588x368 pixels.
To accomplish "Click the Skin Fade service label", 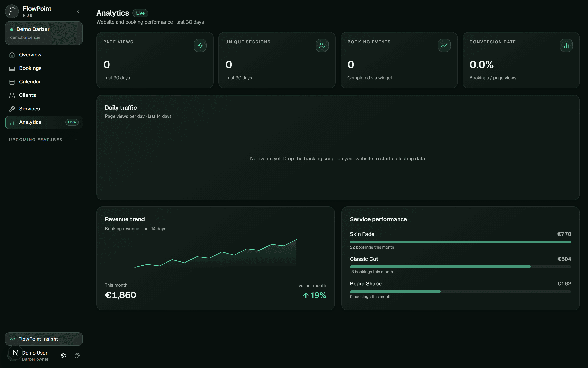I will tap(362, 234).
